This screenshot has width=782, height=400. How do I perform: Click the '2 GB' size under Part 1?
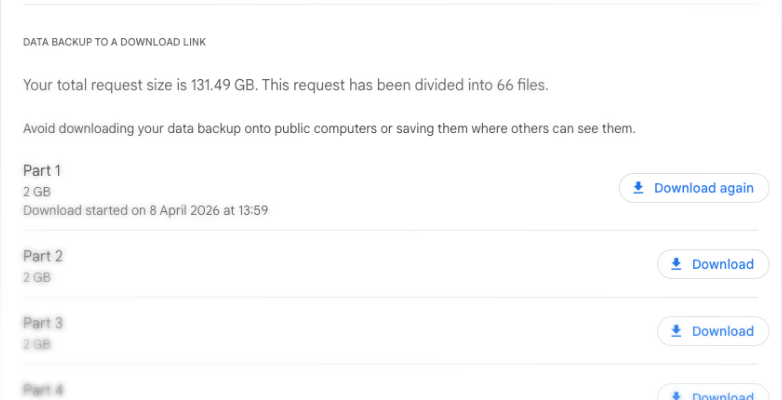[x=37, y=191]
